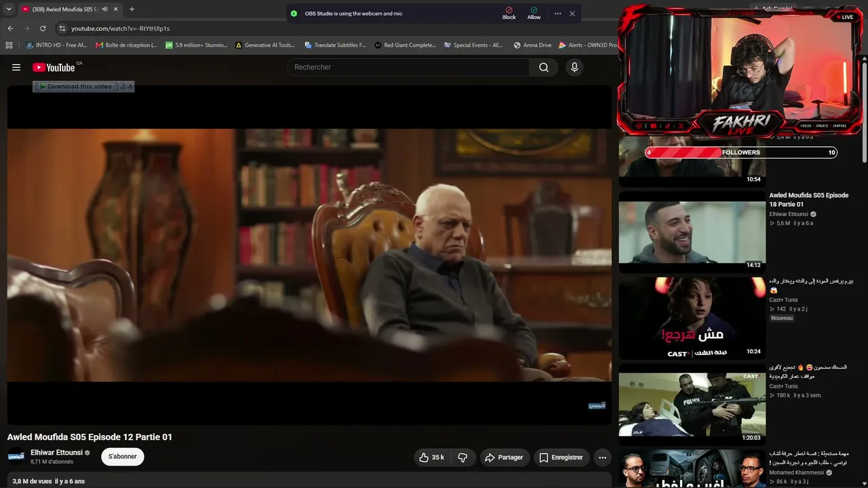Viewport: 868px width, 488px height.
Task: Like the video with thumbs up
Action: click(x=432, y=457)
